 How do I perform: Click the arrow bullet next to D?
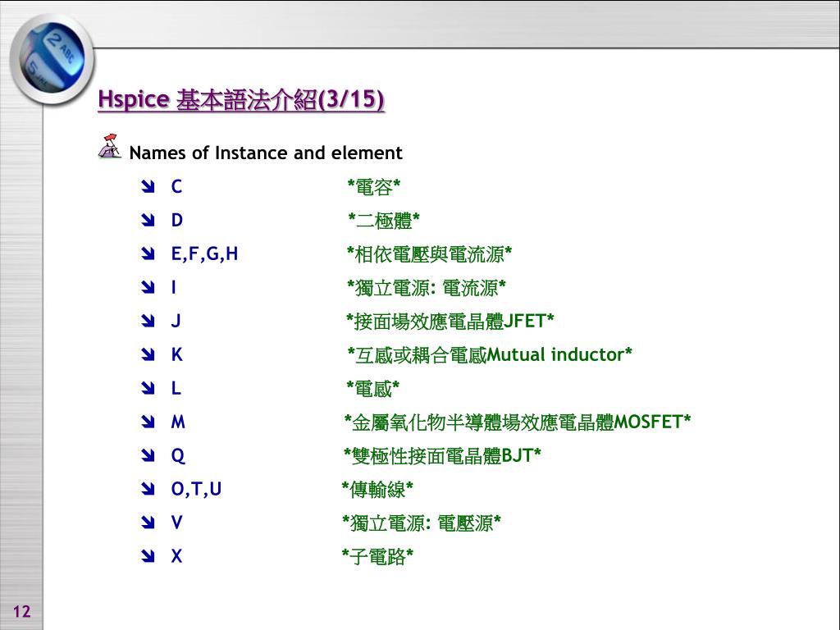coord(148,220)
